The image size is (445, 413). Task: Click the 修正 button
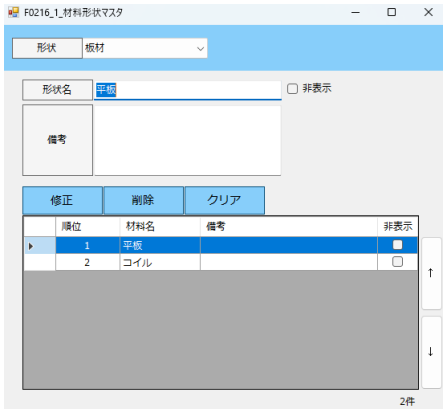coord(62,200)
